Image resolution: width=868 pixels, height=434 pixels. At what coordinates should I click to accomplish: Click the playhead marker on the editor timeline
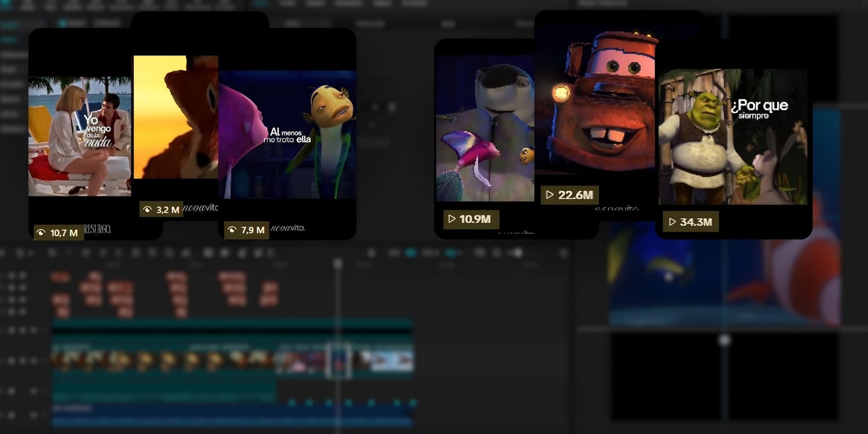pyautogui.click(x=338, y=264)
